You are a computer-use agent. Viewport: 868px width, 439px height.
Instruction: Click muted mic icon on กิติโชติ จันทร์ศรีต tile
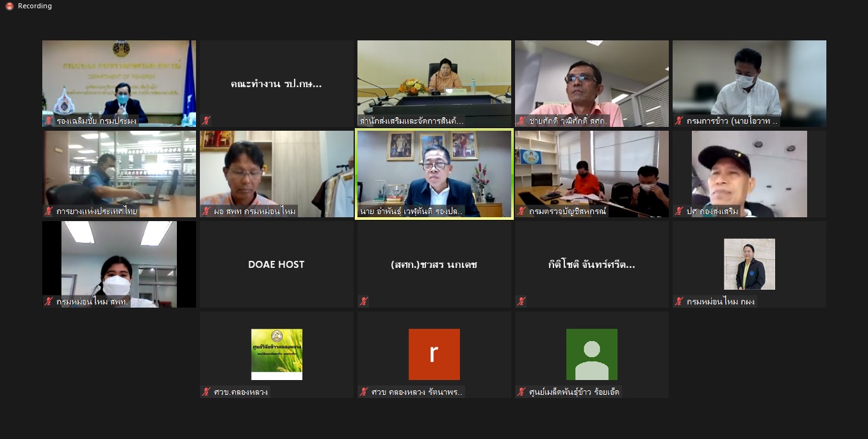[x=521, y=301]
